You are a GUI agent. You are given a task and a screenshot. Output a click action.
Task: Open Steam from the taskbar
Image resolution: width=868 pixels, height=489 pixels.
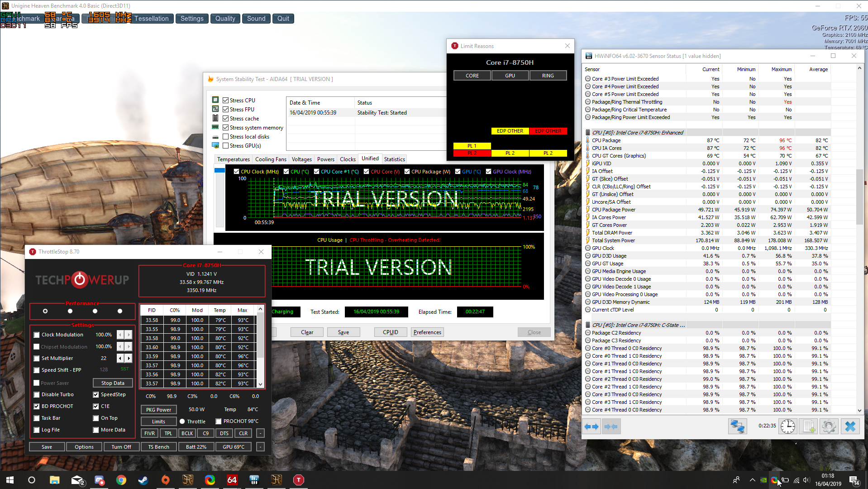[x=143, y=480]
